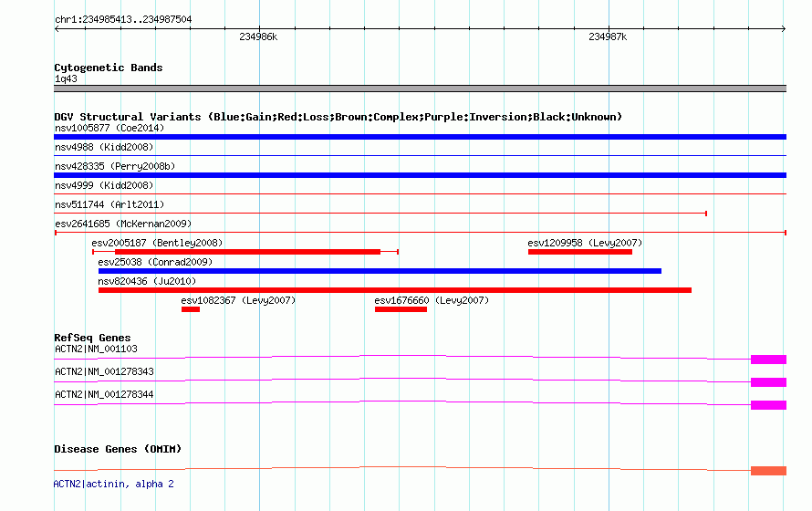The width and height of the screenshot is (812, 511).
Task: Click the nsv1005877 (Coe2014) label text
Action: 109,128
